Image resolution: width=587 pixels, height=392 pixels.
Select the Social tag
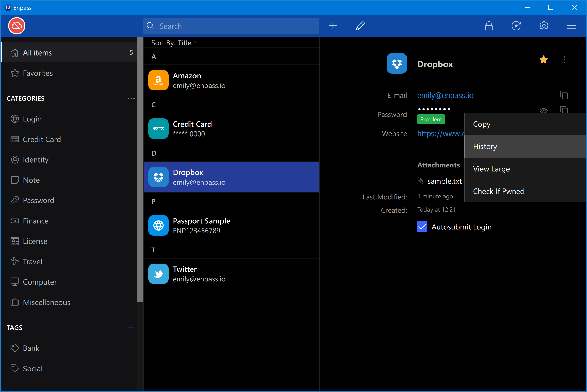[69, 369]
